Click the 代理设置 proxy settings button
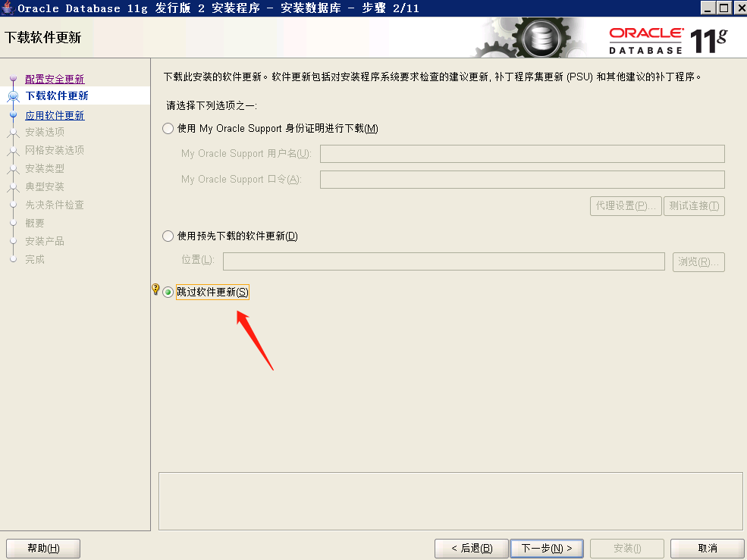This screenshot has width=747, height=560. (x=626, y=205)
